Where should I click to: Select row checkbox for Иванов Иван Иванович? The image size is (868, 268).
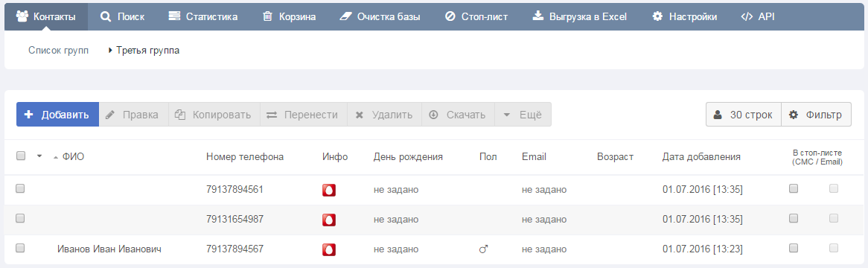21,248
